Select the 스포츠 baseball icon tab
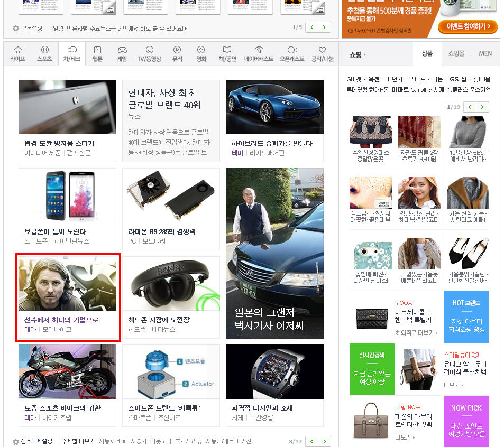The height and width of the screenshot is (447, 504). pos(44,54)
